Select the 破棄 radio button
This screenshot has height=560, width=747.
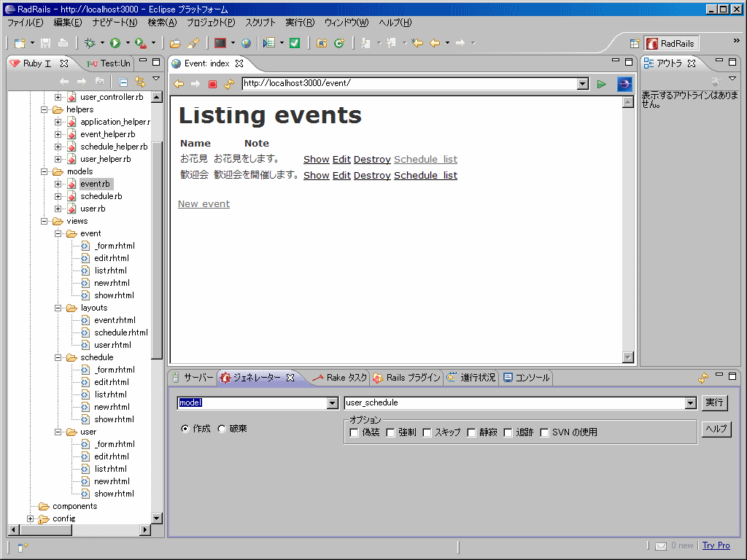coord(220,429)
